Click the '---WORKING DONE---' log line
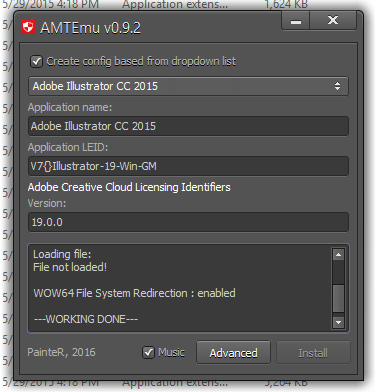 coord(86,319)
